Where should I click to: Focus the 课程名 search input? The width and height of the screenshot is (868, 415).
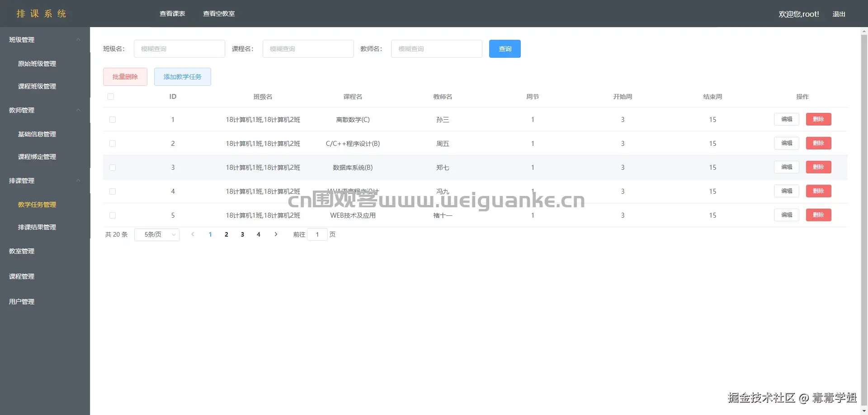(308, 49)
